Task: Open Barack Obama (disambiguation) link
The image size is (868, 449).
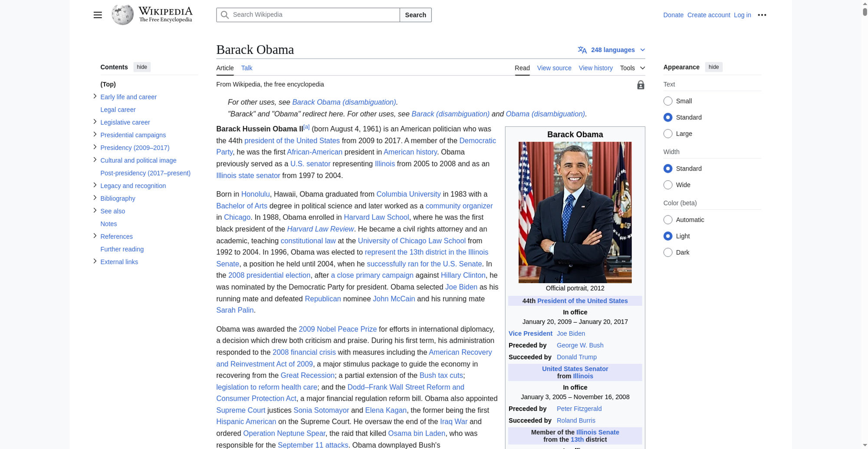Action: [x=344, y=102]
